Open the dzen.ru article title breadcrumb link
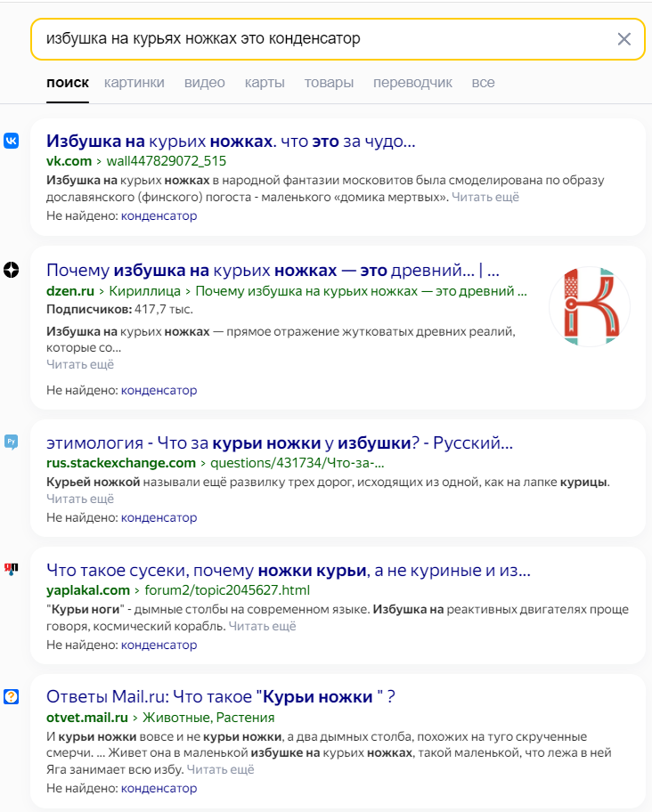The width and height of the screenshot is (652, 812). (361, 291)
